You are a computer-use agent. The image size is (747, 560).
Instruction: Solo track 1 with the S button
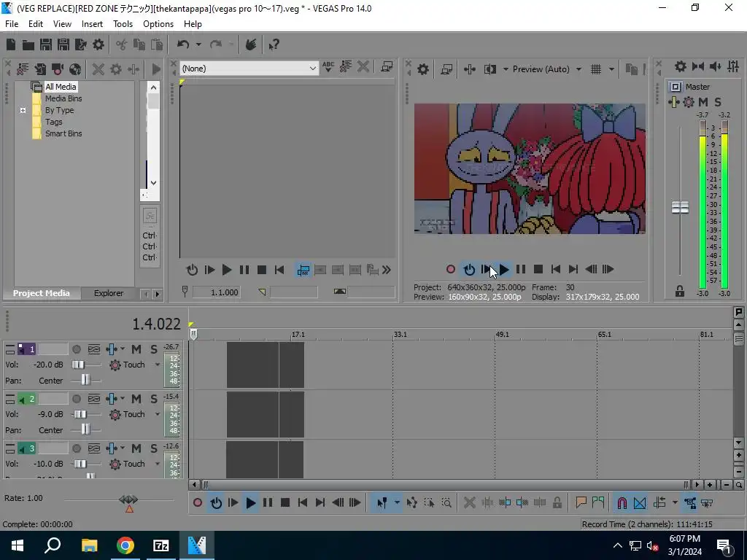tap(154, 349)
